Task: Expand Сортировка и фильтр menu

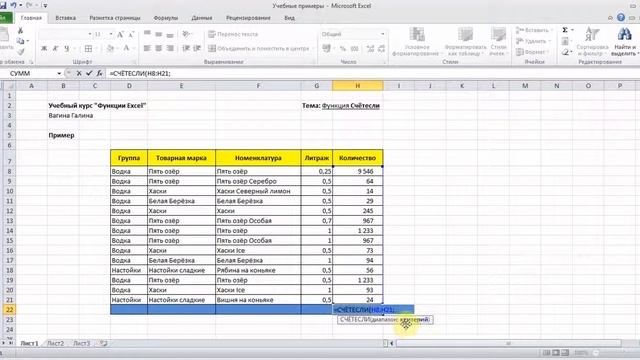Action: tap(593, 41)
